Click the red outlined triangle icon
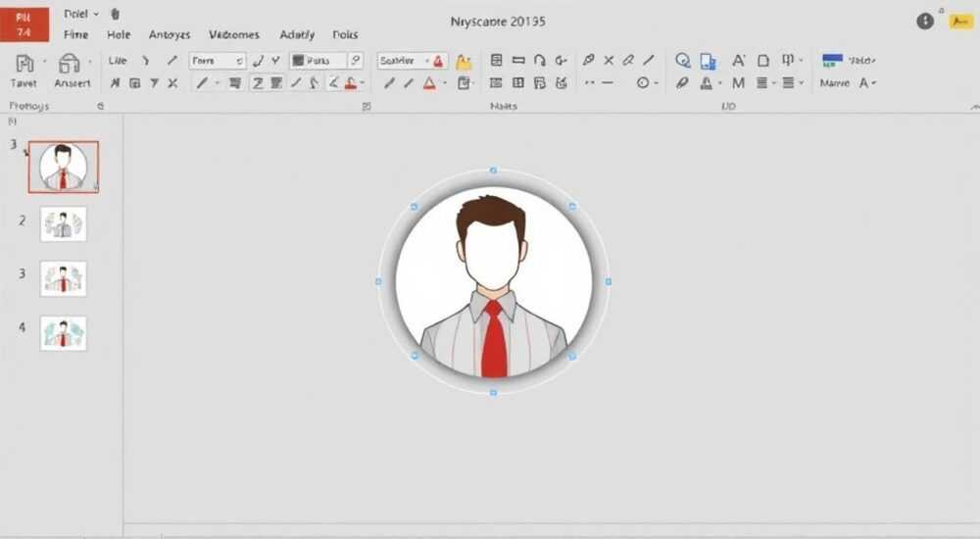 (x=429, y=83)
